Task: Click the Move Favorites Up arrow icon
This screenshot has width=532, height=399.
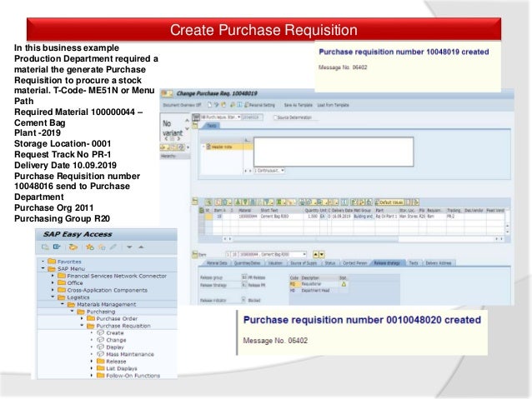Action: point(141,247)
